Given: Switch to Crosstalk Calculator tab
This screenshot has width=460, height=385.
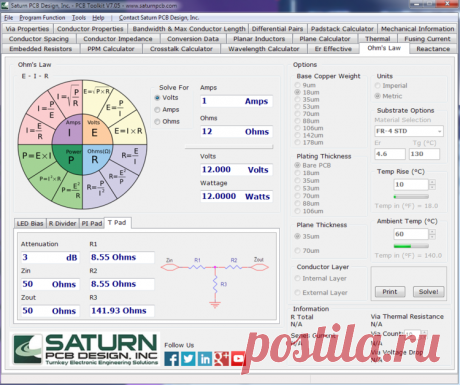Looking at the screenshot, I should (x=181, y=49).
